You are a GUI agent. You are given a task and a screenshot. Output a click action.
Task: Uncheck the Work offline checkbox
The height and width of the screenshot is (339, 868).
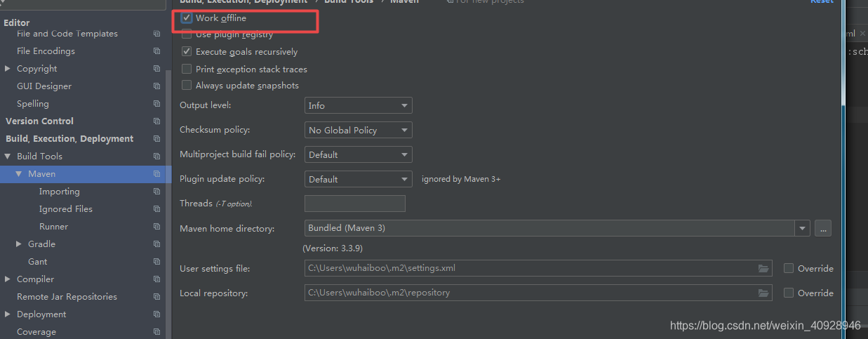187,18
